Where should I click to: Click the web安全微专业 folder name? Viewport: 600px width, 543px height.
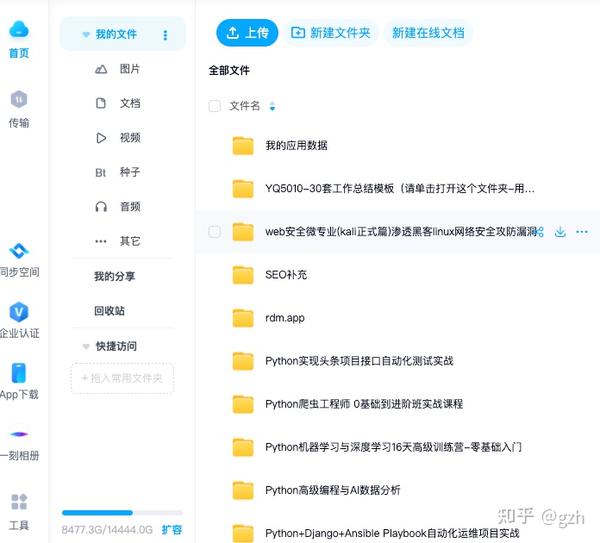click(401, 232)
